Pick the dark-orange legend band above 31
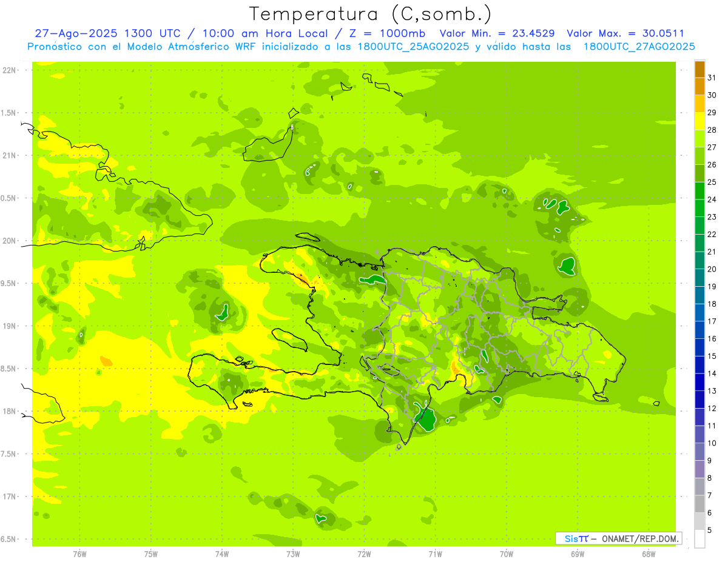Image resolution: width=728 pixels, height=562 pixels. point(699,69)
